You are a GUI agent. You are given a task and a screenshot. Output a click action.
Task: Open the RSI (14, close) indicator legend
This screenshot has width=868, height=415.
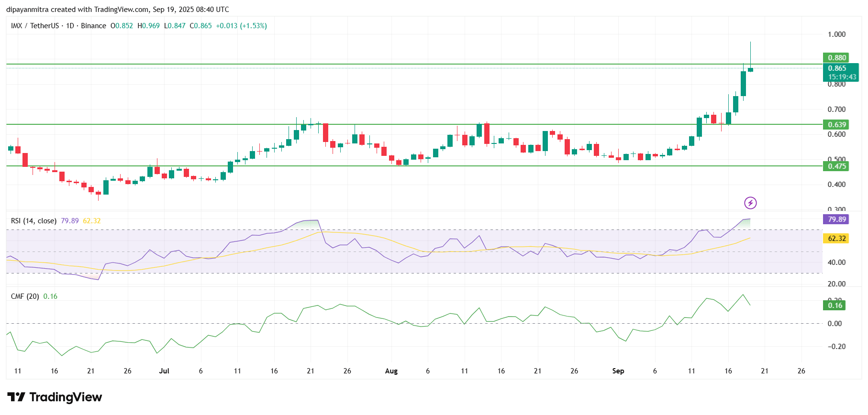(x=33, y=221)
